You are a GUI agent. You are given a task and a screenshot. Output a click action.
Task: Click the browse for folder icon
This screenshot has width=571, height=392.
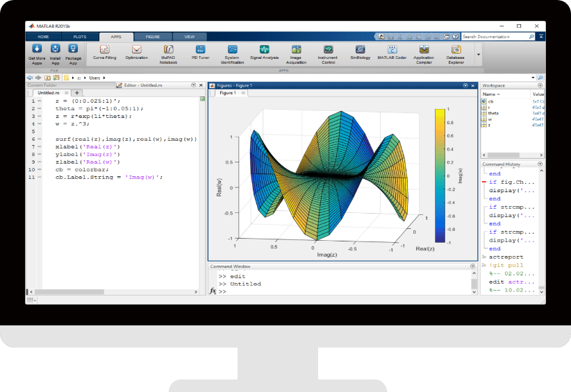tap(56, 78)
